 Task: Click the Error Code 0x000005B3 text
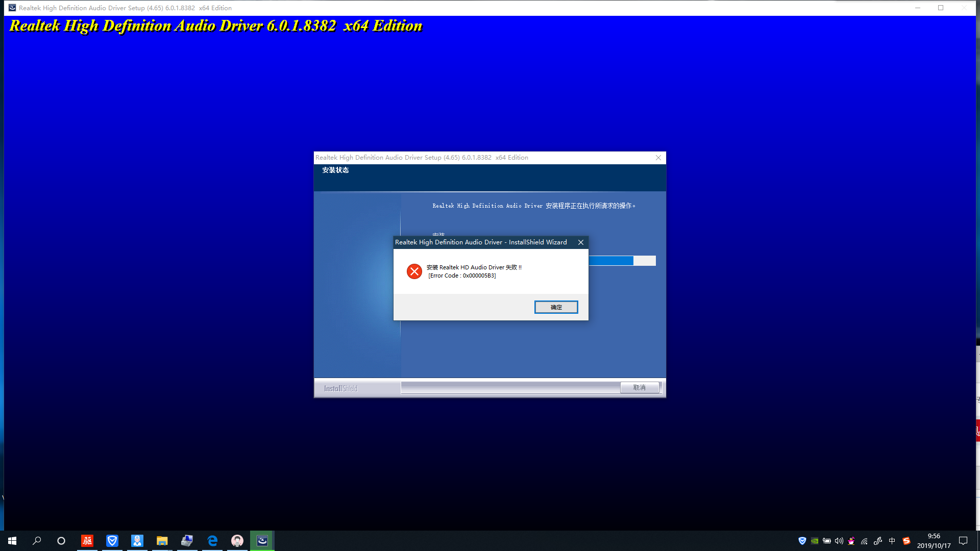[x=462, y=275]
